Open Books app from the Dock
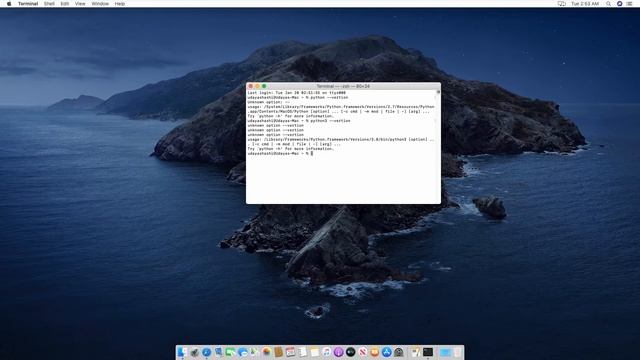The height and width of the screenshot is (360, 640). [375, 352]
